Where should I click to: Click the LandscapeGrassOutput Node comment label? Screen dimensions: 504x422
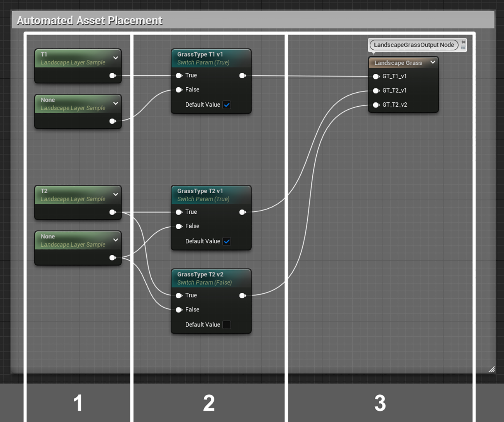(414, 45)
